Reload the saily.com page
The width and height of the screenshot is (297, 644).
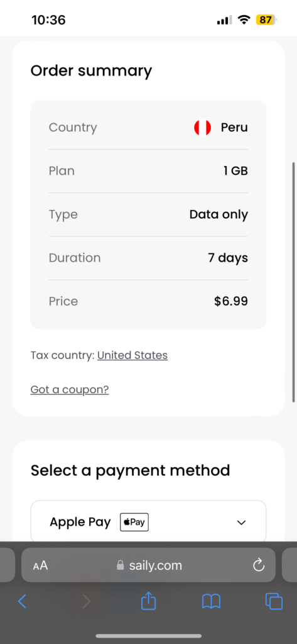click(x=259, y=565)
